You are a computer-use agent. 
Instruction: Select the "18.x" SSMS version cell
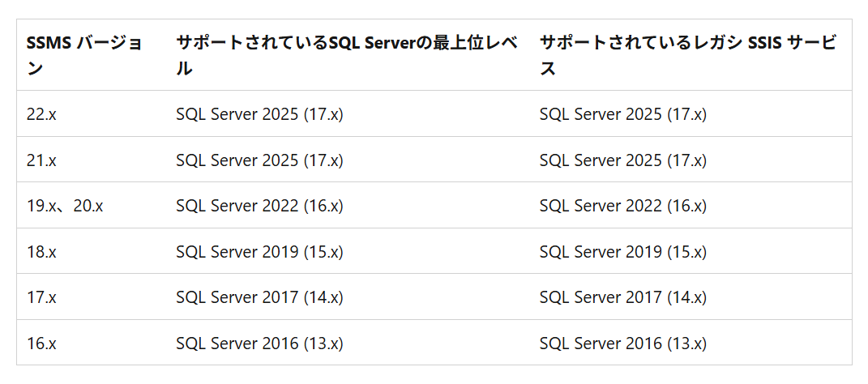click(41, 252)
